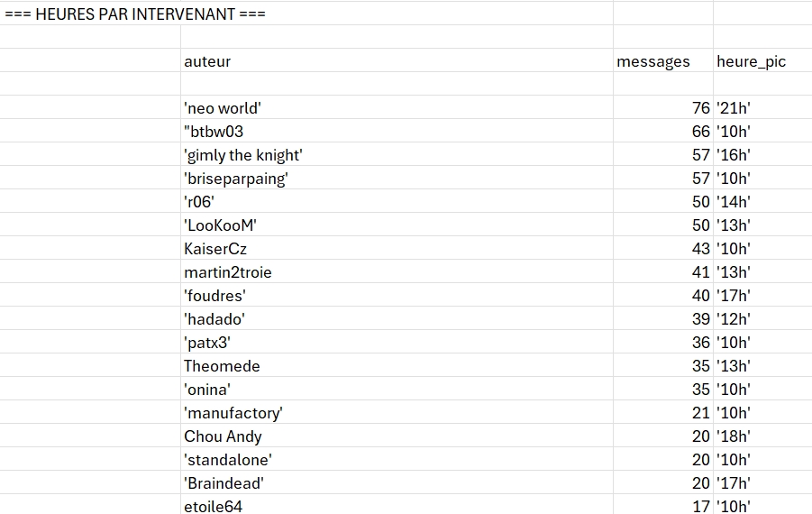Select the 'neo world' author cell

[x=223, y=108]
